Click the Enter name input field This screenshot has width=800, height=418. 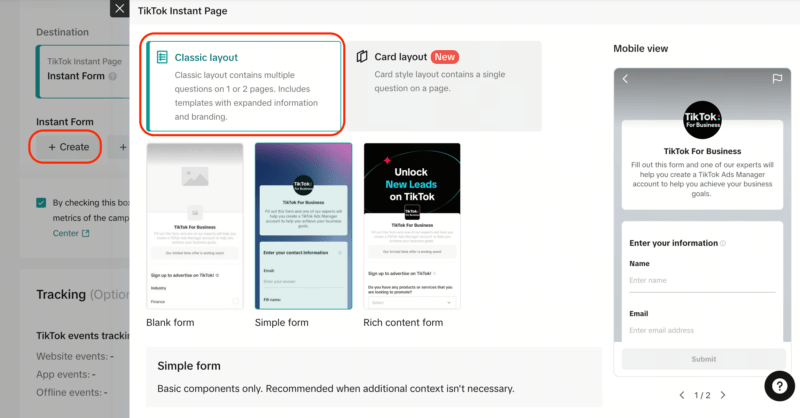click(x=701, y=281)
